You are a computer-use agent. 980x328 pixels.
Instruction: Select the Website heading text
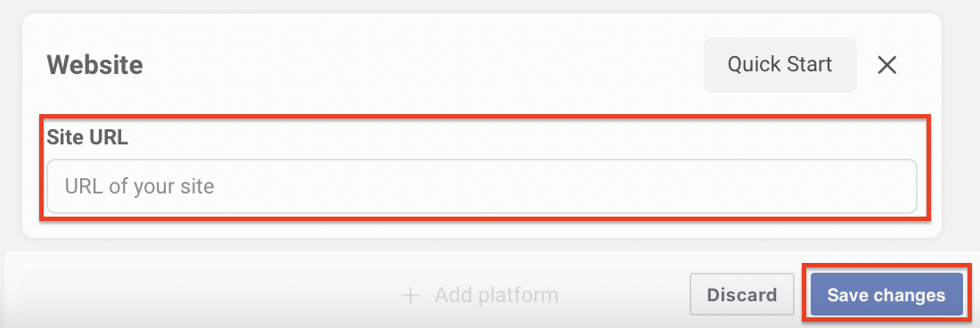95,65
